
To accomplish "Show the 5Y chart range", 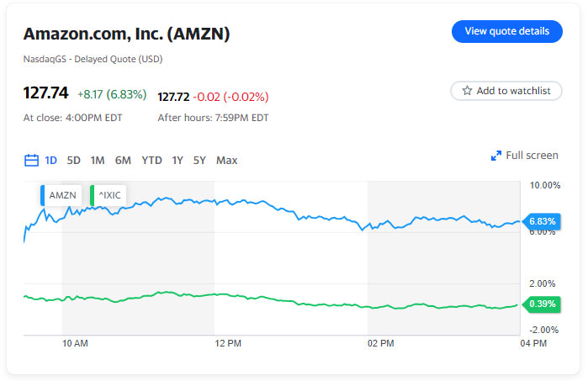I will coord(199,160).
